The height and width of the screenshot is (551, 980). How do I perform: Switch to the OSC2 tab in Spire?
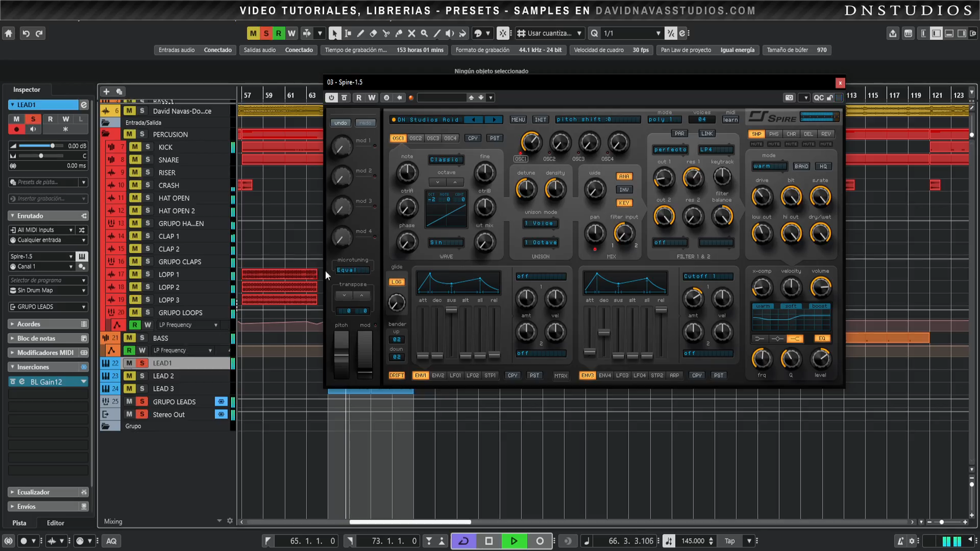pos(415,138)
